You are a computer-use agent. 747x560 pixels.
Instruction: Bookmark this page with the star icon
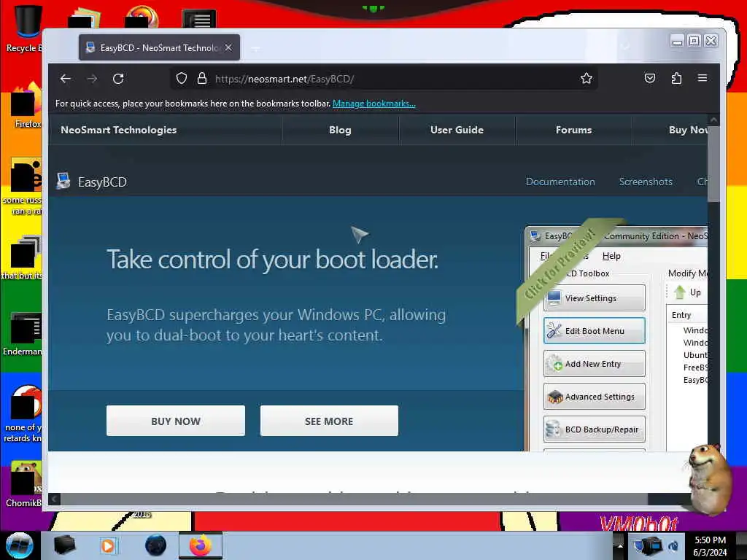pos(587,79)
